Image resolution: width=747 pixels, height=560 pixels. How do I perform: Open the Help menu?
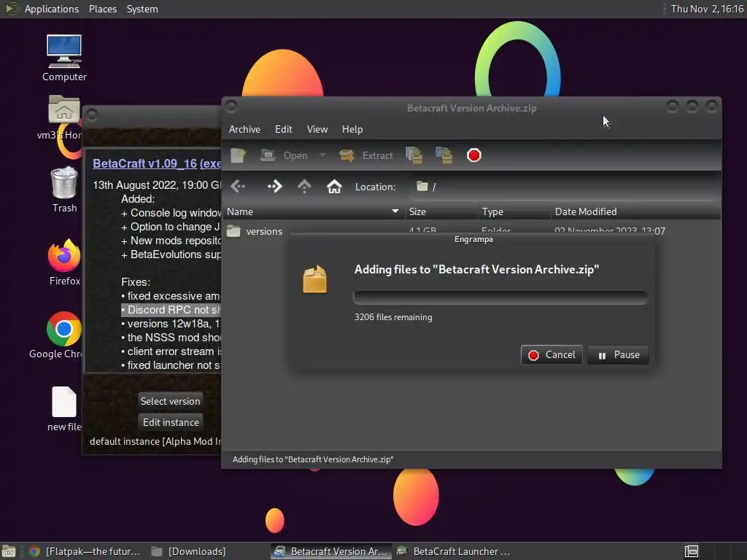[352, 129]
